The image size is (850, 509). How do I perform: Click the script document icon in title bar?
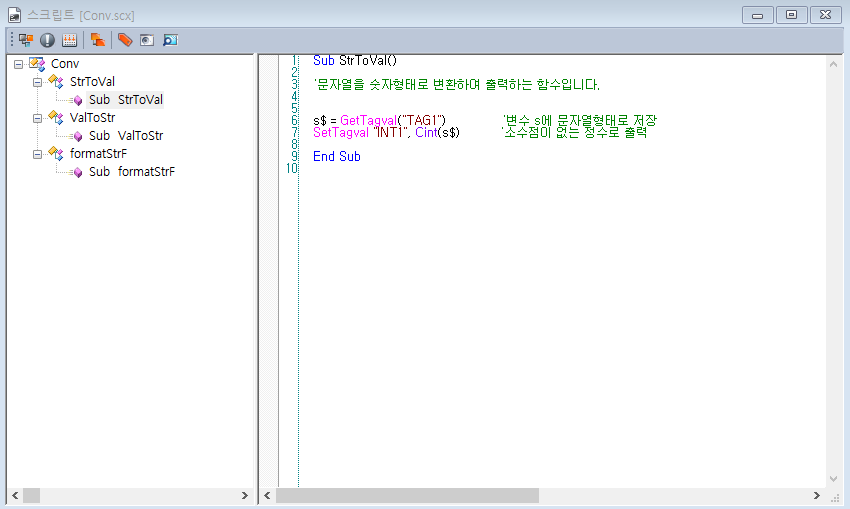pos(15,15)
